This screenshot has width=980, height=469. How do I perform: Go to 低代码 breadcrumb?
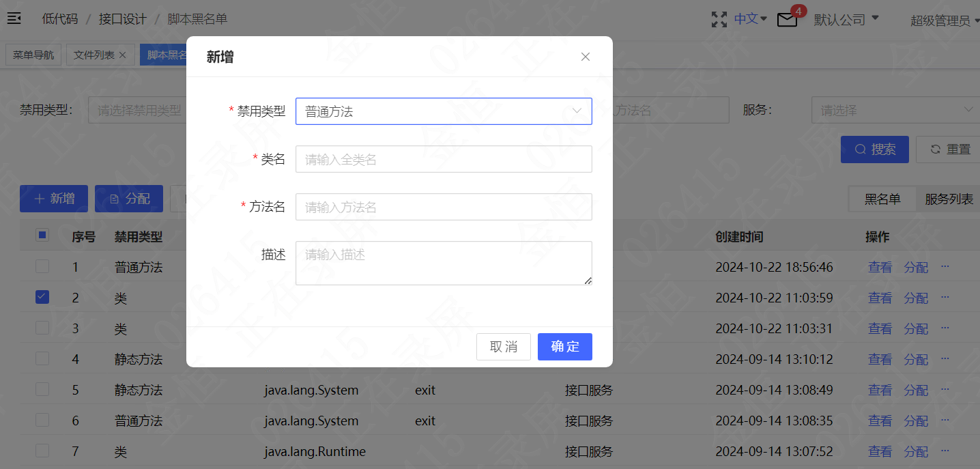point(60,19)
